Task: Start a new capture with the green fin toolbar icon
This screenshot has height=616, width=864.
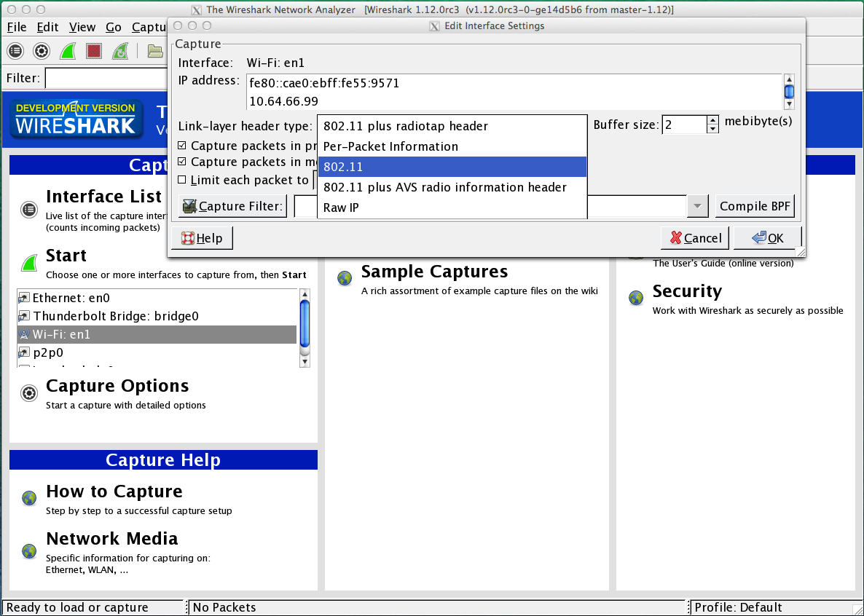Action: click(x=68, y=51)
